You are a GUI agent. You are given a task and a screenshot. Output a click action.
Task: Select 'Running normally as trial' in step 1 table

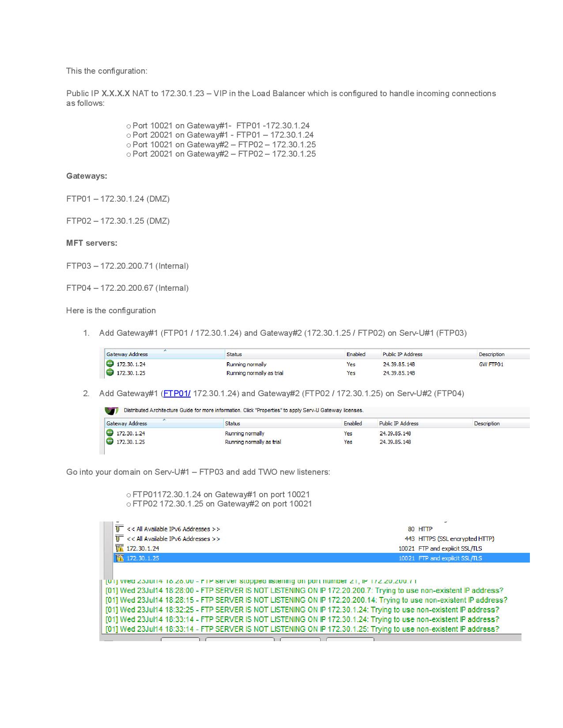click(x=255, y=373)
